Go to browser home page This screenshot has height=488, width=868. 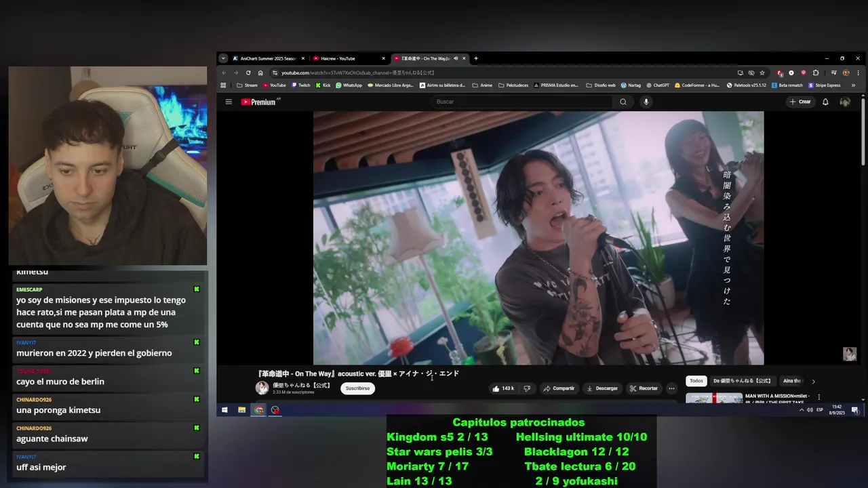tap(260, 73)
